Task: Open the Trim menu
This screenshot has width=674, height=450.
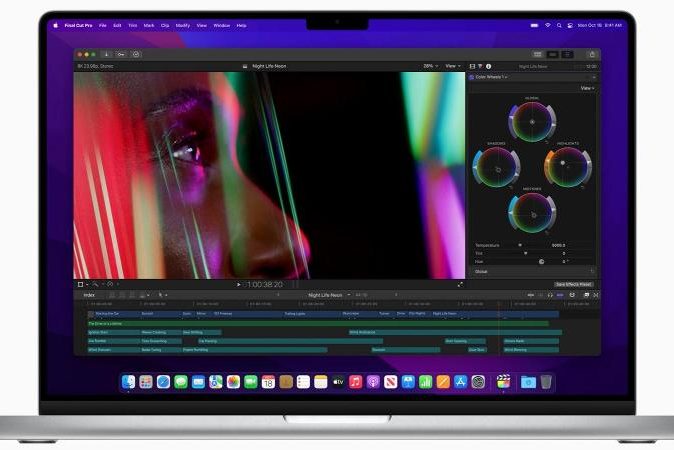Action: [x=132, y=25]
